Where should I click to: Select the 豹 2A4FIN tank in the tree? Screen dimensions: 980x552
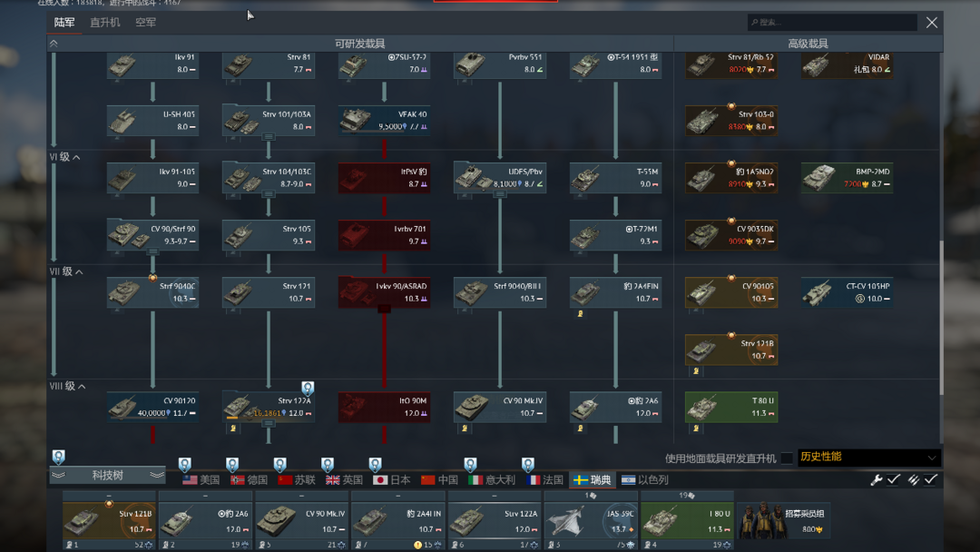pyautogui.click(x=615, y=292)
